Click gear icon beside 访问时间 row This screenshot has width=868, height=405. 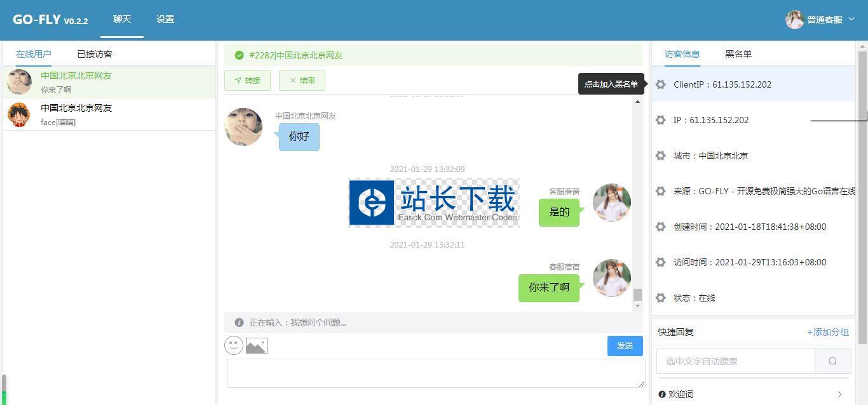click(x=661, y=262)
